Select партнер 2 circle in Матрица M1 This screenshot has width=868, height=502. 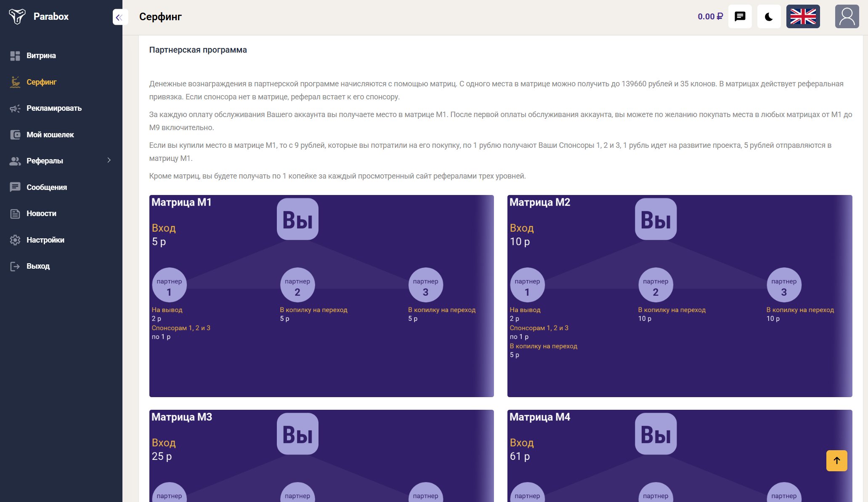click(297, 285)
